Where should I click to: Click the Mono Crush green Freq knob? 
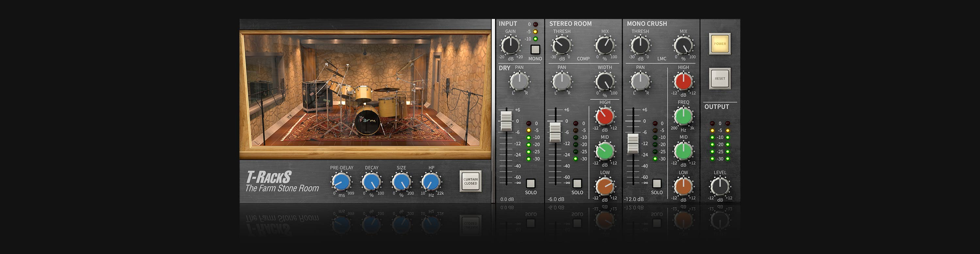[683, 116]
